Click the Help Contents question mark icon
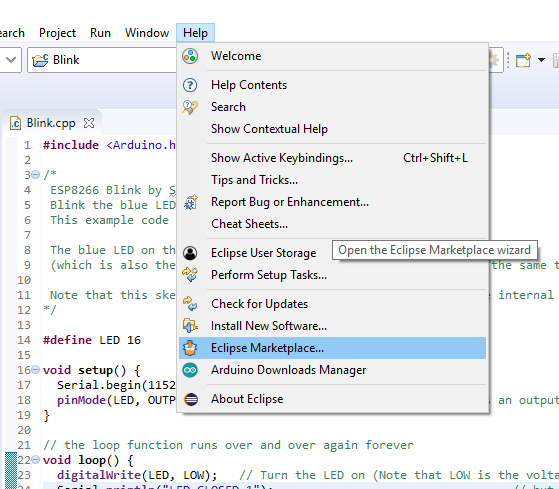The width and height of the screenshot is (559, 489). 190,85
